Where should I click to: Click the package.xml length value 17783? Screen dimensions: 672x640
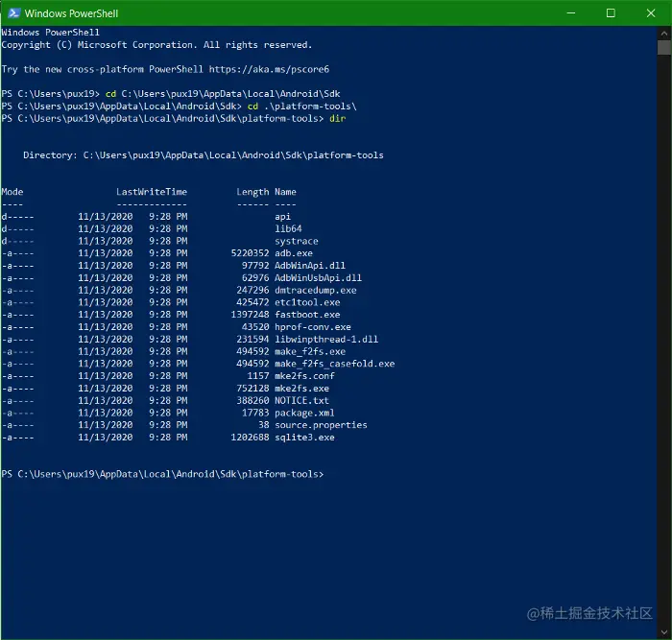click(x=256, y=413)
